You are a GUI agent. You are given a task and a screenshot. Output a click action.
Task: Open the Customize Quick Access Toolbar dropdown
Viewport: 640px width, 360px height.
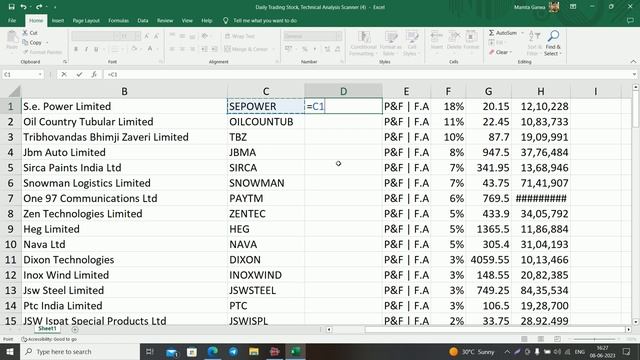pos(55,7)
